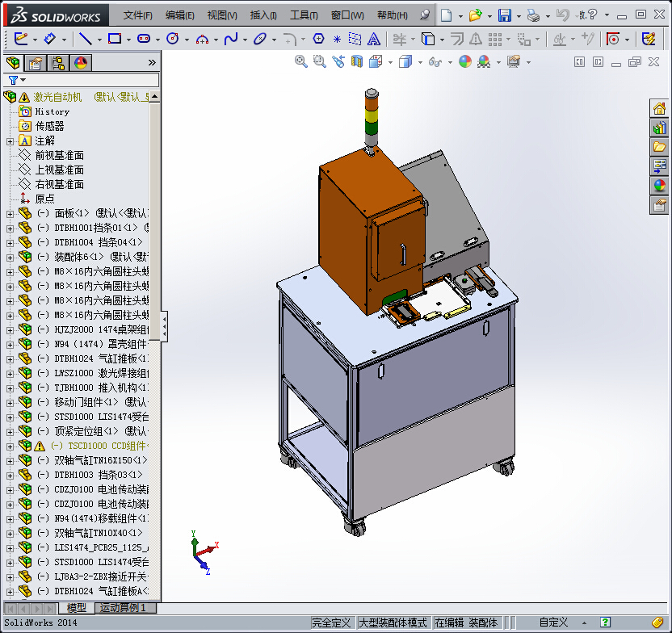Switch to the 模型 tab
Image resolution: width=672 pixels, height=633 pixels.
pyautogui.click(x=76, y=608)
